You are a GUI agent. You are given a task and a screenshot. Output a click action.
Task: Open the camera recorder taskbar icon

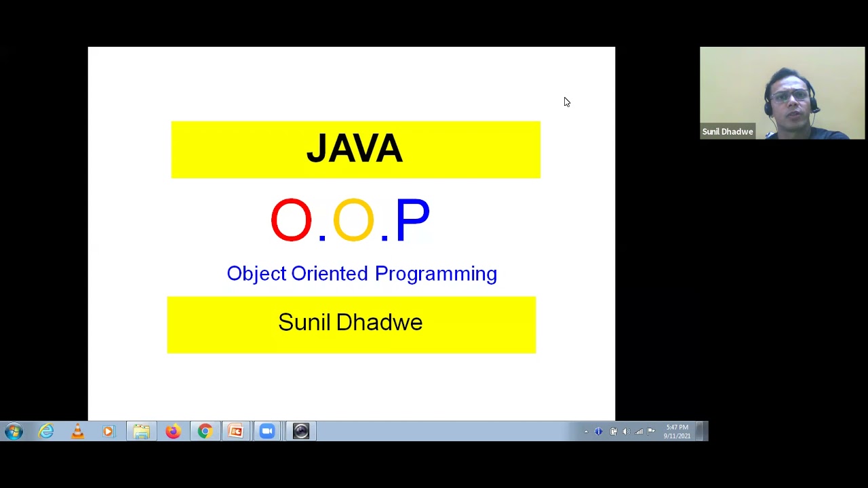point(301,431)
